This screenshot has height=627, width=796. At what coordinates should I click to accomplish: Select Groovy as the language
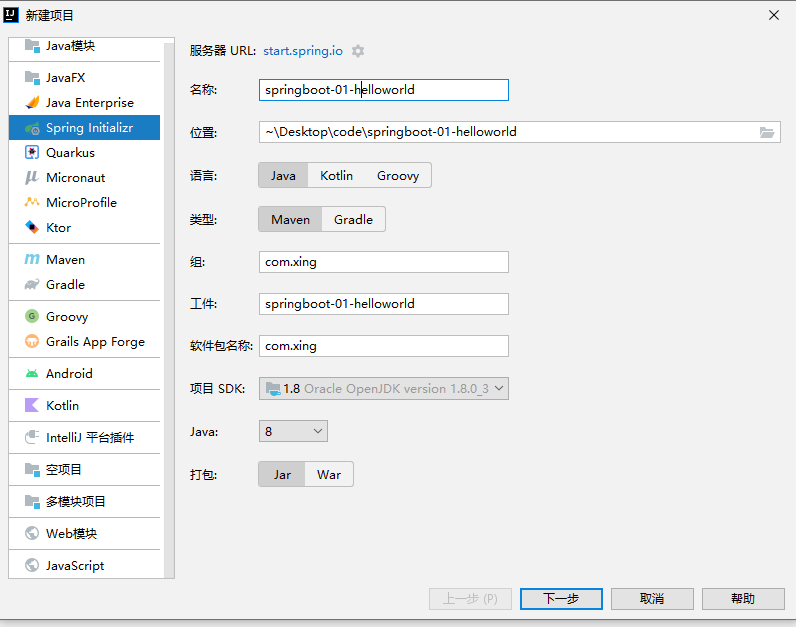point(397,175)
